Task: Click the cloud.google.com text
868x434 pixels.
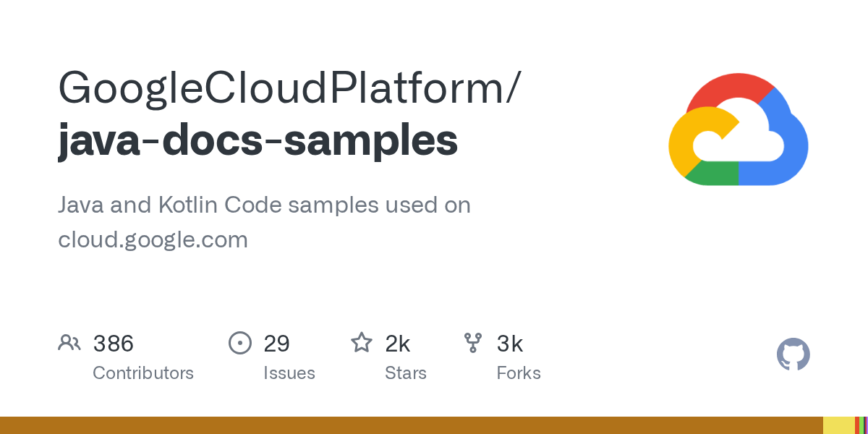Action: pyautogui.click(x=153, y=240)
